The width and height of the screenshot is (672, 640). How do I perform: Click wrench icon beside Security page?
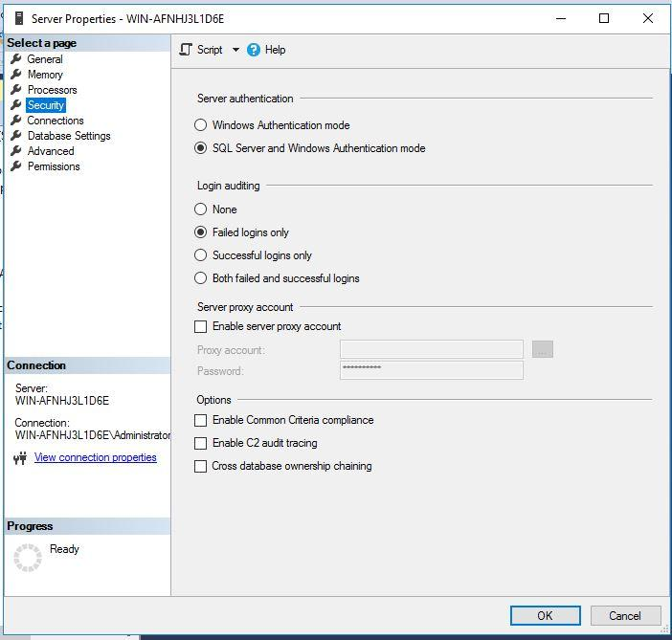(x=16, y=105)
